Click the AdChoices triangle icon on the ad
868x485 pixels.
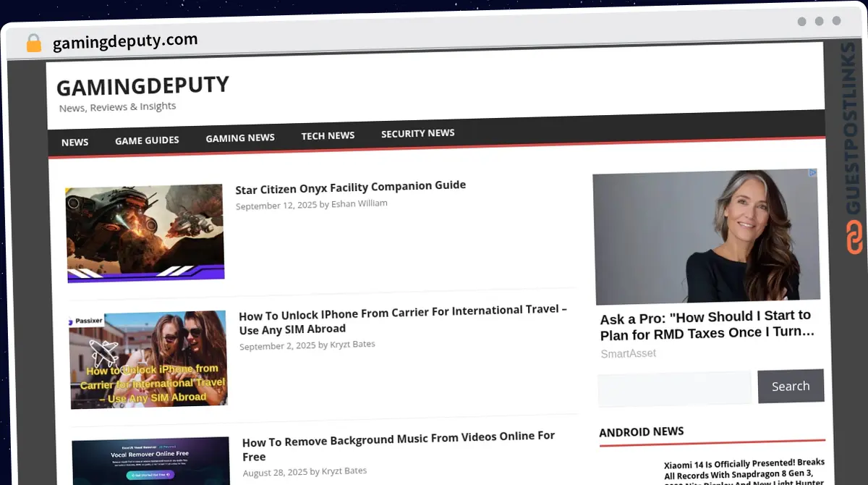click(x=813, y=173)
